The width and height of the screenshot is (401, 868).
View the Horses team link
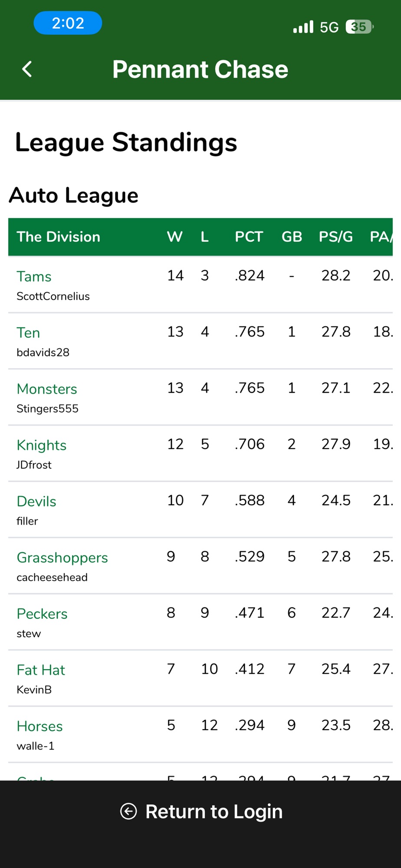39,726
